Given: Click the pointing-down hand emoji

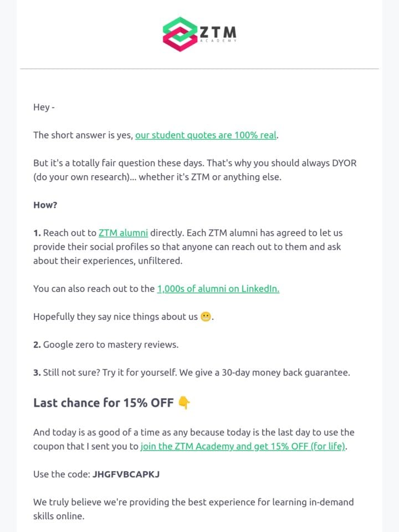Looking at the screenshot, I should [184, 403].
